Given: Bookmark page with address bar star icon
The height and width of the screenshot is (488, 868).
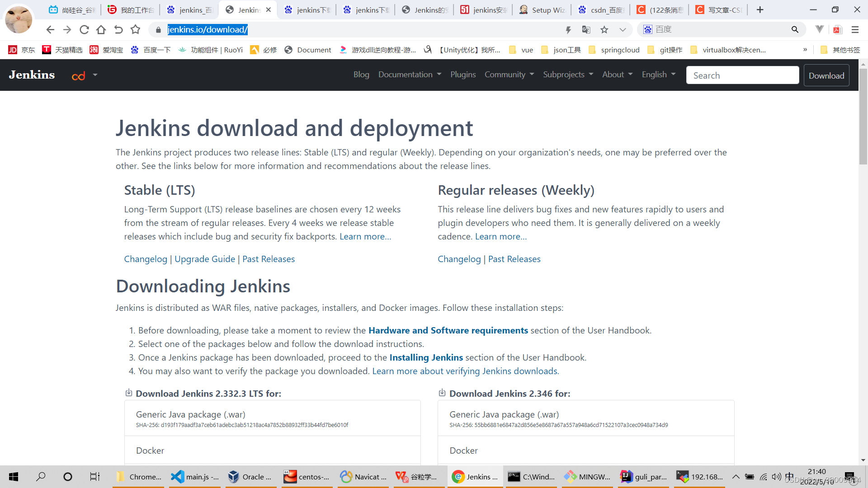Looking at the screenshot, I should [604, 30].
